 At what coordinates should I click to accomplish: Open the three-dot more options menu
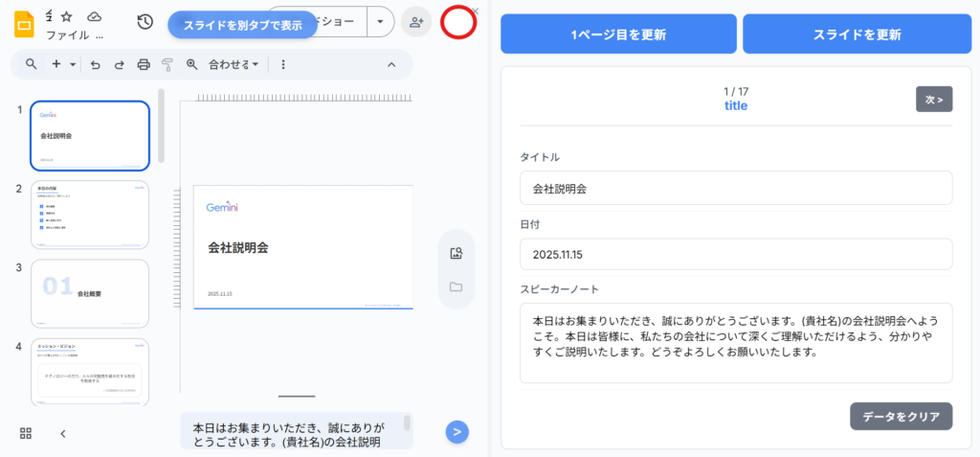283,64
